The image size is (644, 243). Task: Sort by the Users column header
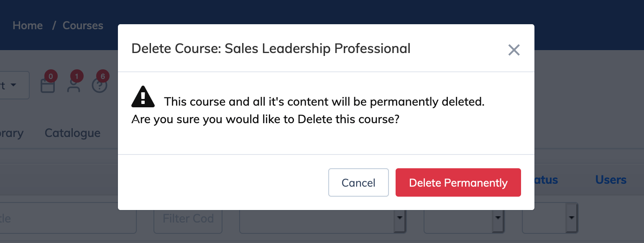pyautogui.click(x=611, y=180)
